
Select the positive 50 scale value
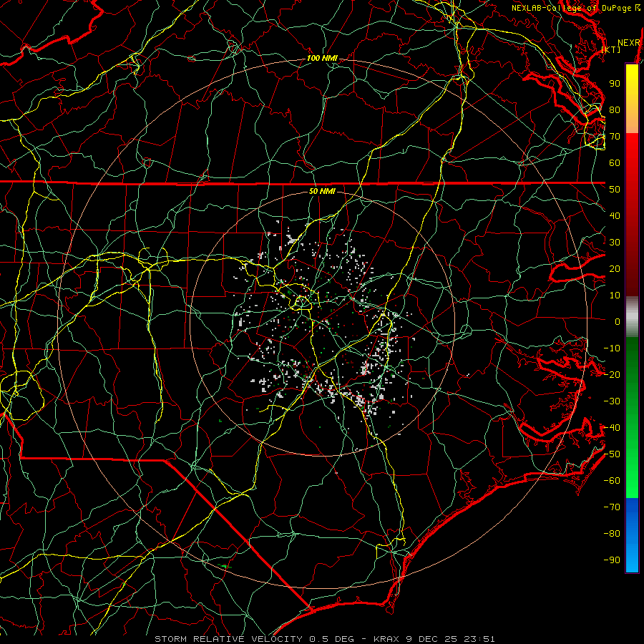click(x=615, y=190)
